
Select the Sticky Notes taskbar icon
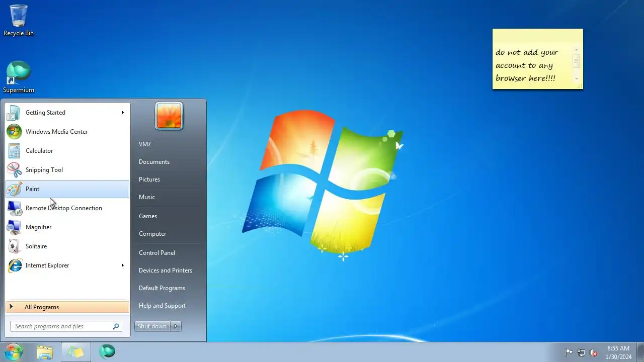(76, 352)
